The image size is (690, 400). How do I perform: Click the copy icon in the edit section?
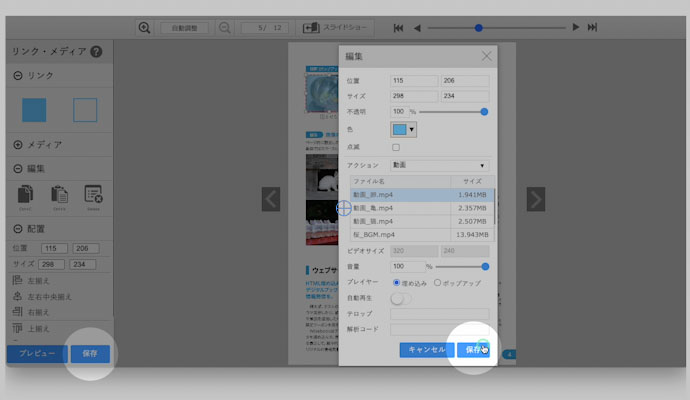27,195
